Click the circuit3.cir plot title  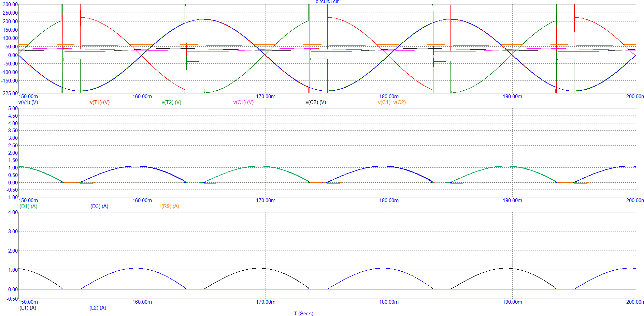pos(327,2)
